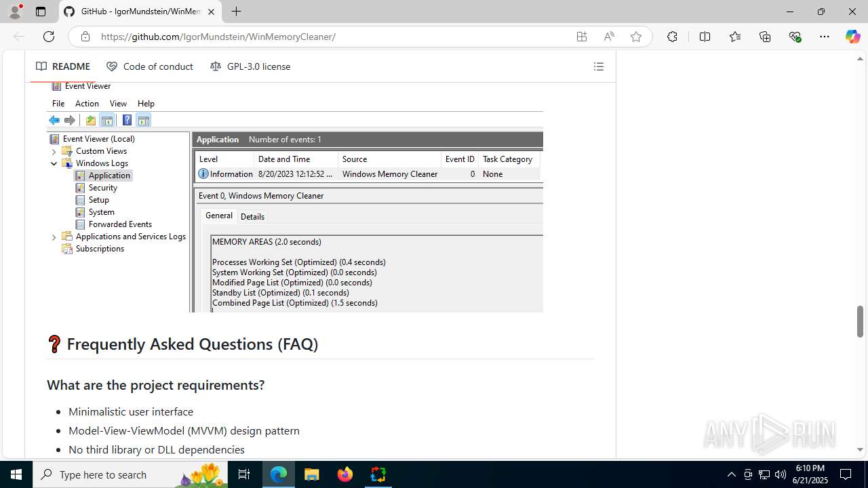
Task: Click the page vertical scrollbar thumb
Action: tap(860, 321)
